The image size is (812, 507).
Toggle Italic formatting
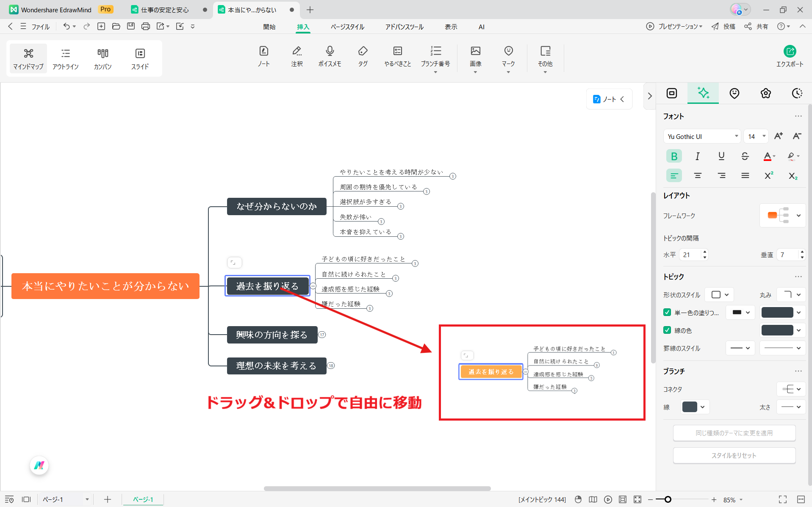click(698, 156)
